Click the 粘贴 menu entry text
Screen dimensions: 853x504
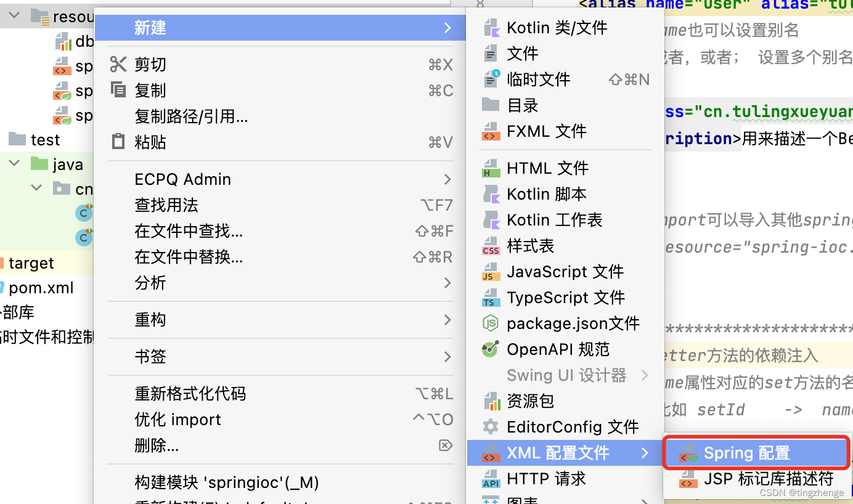[x=150, y=142]
